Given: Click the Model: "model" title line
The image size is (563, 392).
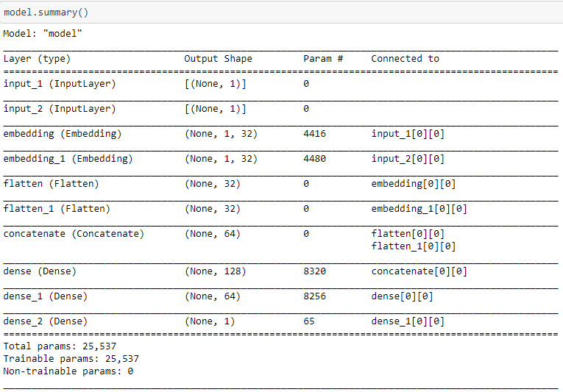Looking at the screenshot, I should click(x=43, y=34).
